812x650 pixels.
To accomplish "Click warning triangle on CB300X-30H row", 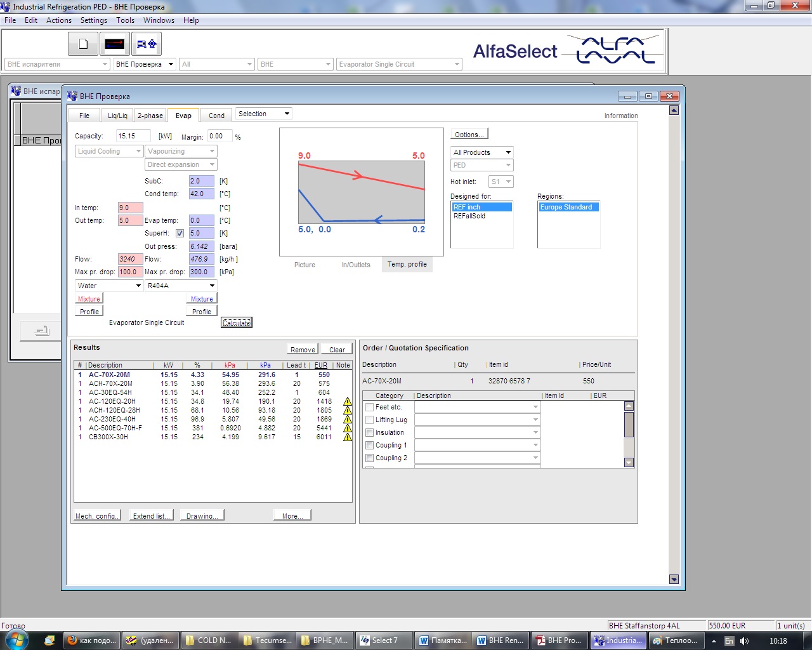I will (348, 437).
